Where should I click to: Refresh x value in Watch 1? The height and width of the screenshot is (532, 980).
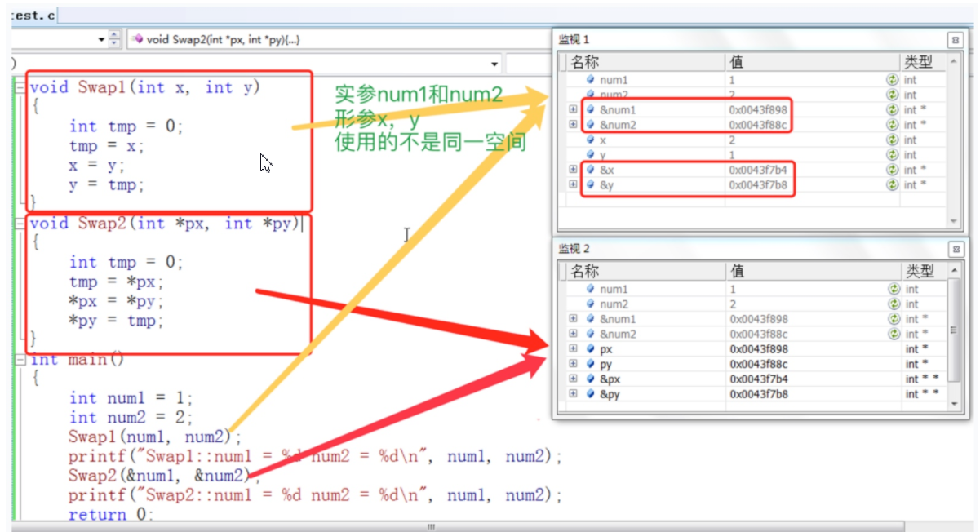point(894,140)
